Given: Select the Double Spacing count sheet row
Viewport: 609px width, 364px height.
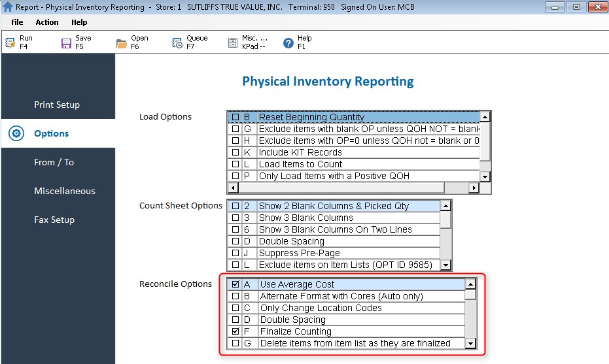Looking at the screenshot, I should 292,241.
